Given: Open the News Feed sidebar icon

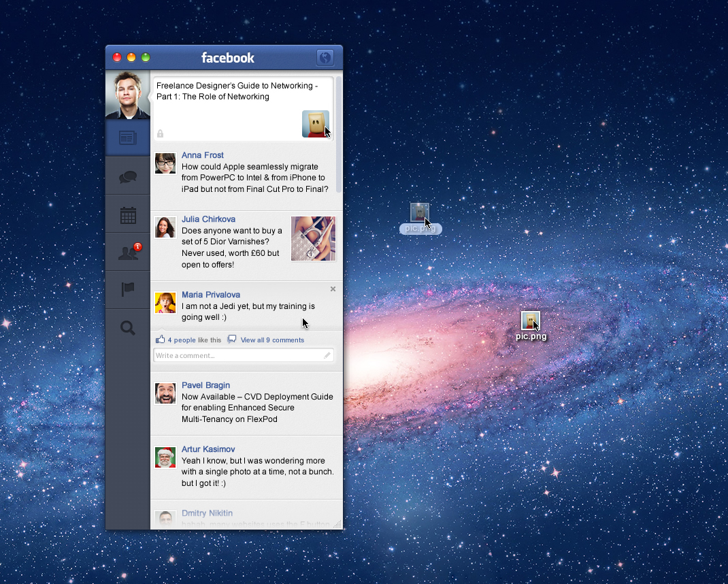Looking at the screenshot, I should coord(128,138).
